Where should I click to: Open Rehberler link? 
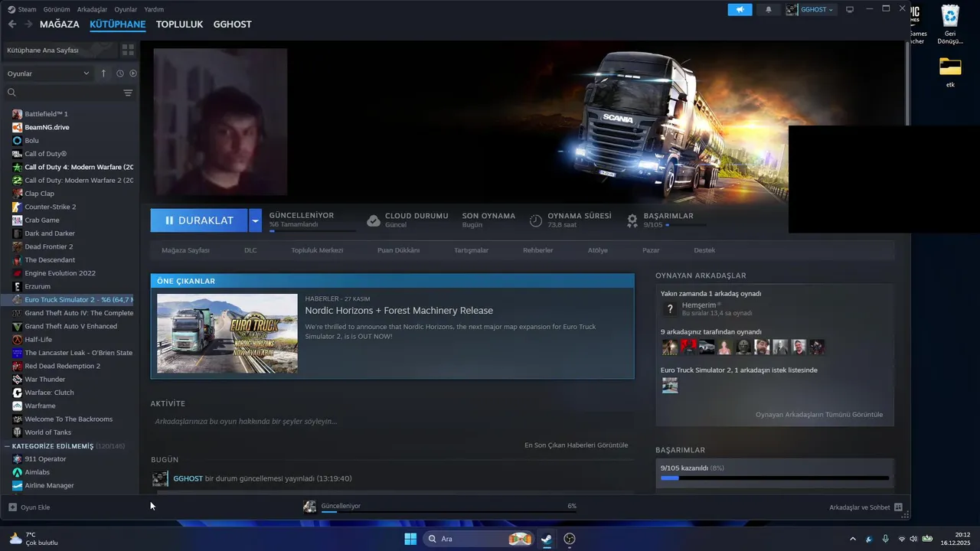pyautogui.click(x=537, y=250)
